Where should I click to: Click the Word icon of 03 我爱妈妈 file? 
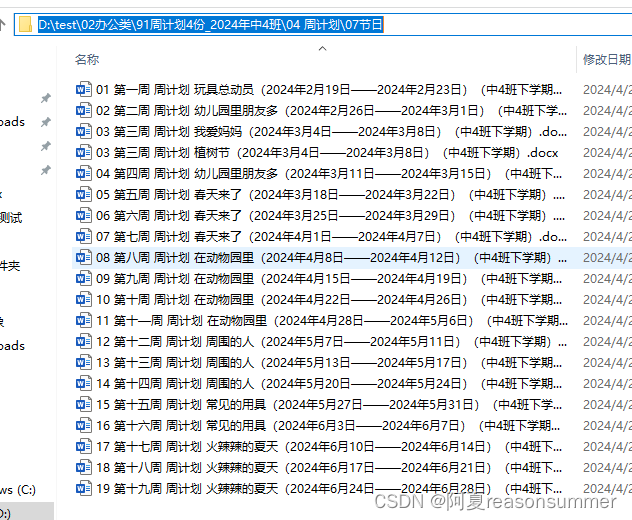[83, 131]
